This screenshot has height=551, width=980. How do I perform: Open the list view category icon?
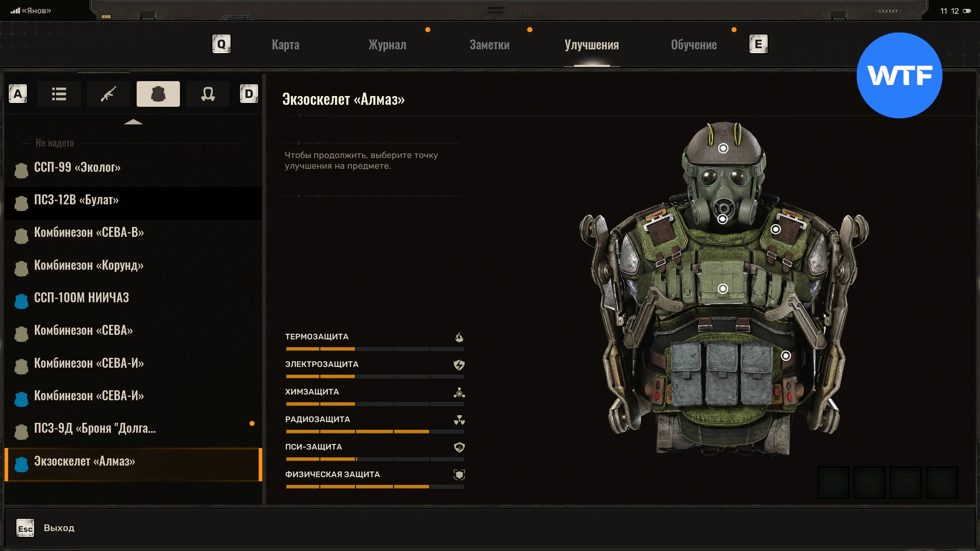pos(59,94)
